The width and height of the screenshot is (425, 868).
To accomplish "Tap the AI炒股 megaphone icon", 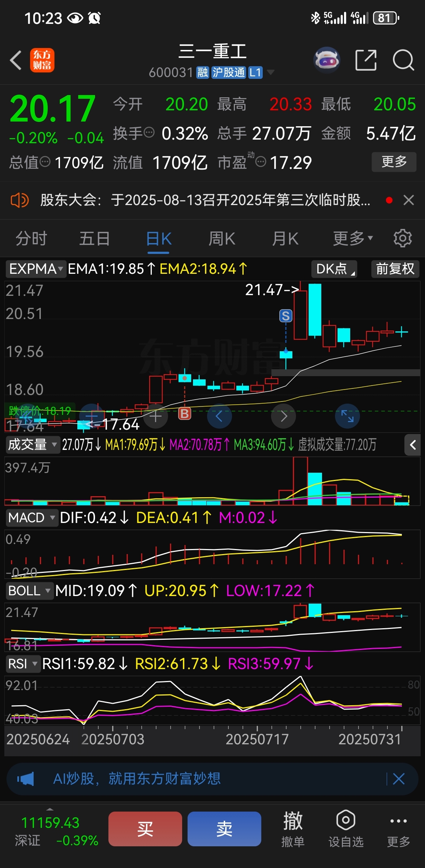I will click(x=26, y=778).
